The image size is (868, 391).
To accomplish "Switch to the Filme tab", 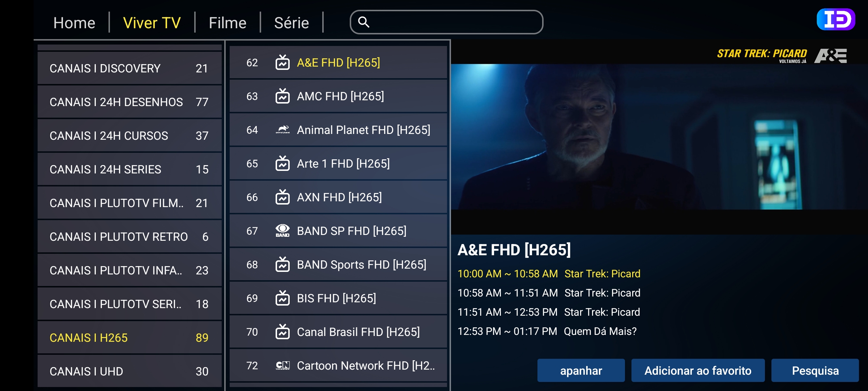I will (x=227, y=23).
